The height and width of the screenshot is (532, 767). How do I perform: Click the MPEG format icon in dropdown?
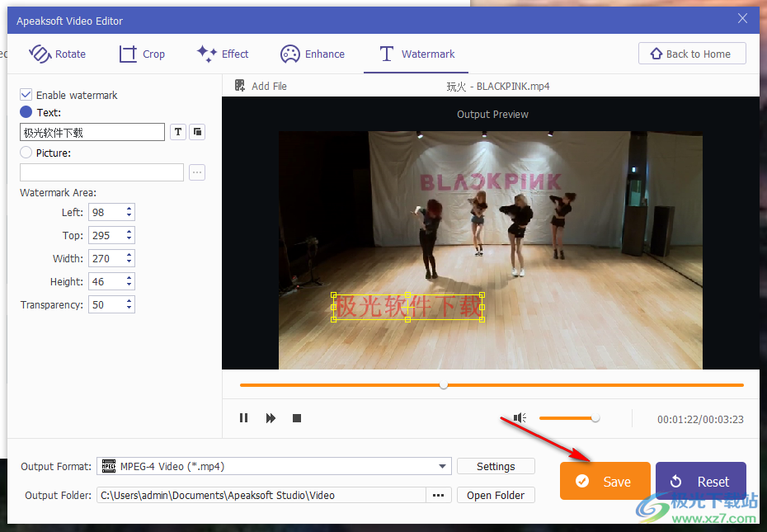pos(109,466)
